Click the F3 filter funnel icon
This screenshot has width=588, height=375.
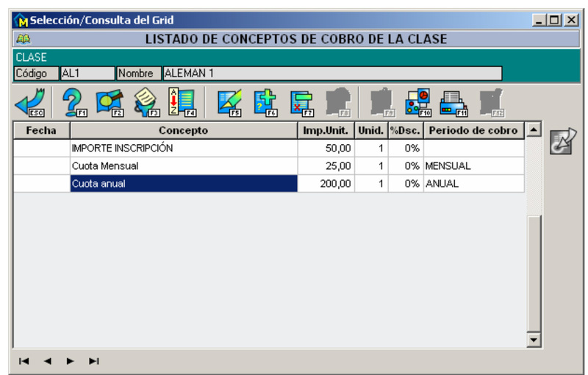click(146, 102)
